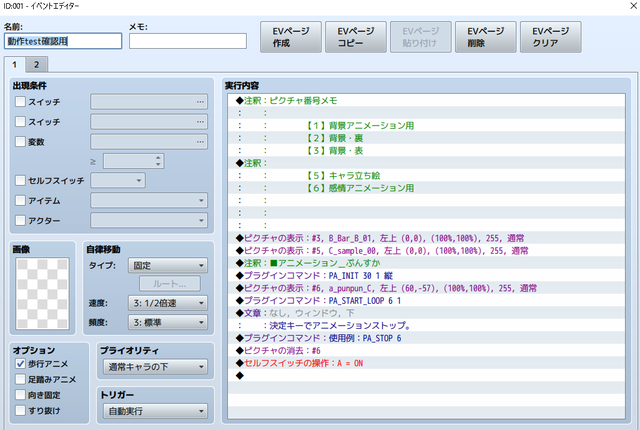640x430 pixels.
Task: Select プラグインコマンド PA_INIT 30 1 縦
Action: tap(426, 275)
